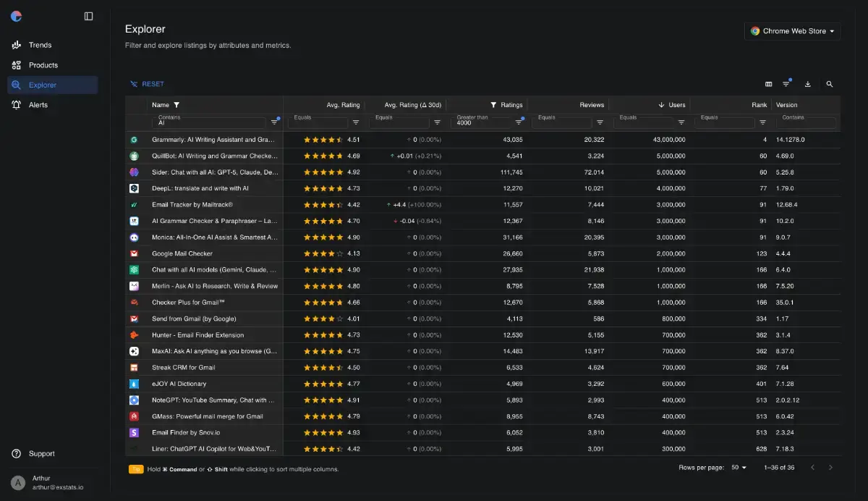Viewport: 868px width, 501px height.
Task: Open the column visibility icon
Action: pyautogui.click(x=768, y=84)
